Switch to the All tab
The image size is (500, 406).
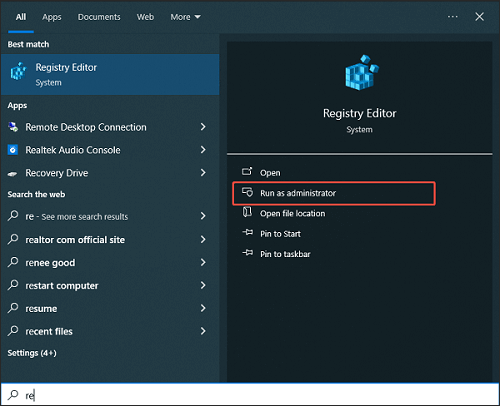click(x=21, y=17)
